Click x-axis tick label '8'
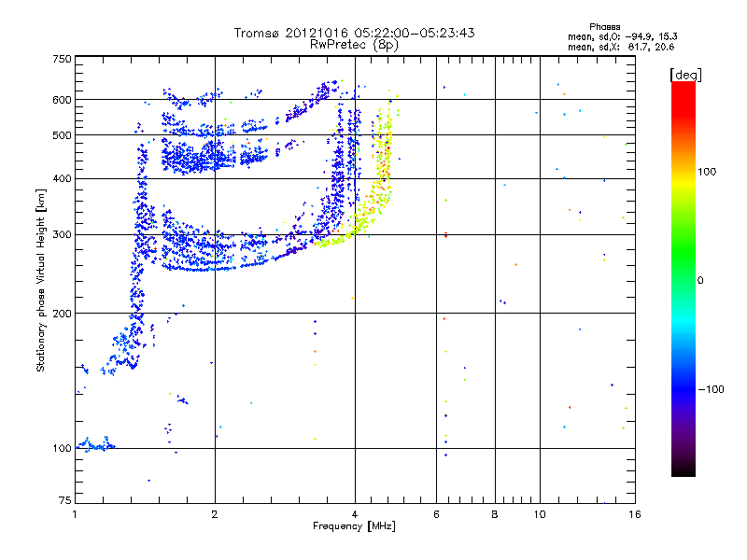The height and width of the screenshot is (560, 747). point(495,514)
